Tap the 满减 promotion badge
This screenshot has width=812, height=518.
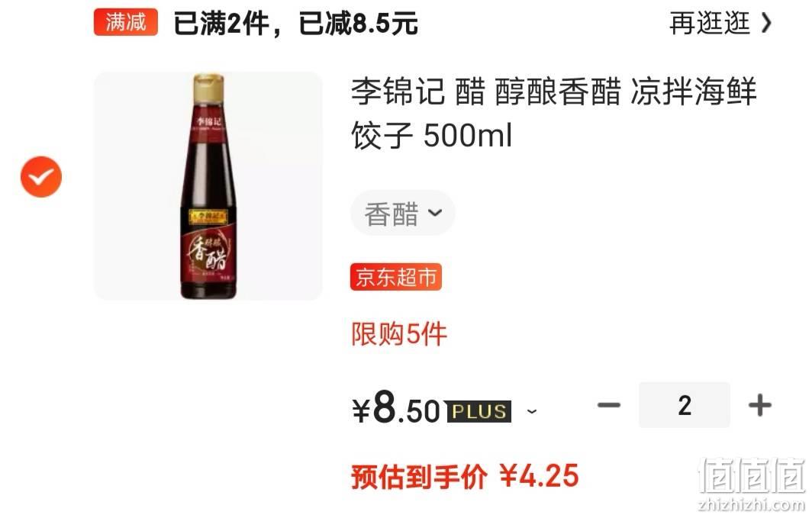tap(126, 22)
